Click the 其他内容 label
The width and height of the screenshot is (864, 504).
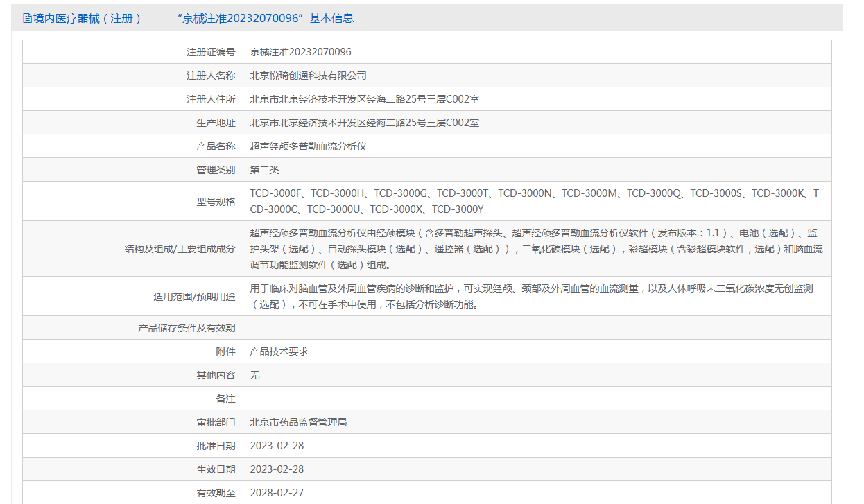coord(216,375)
